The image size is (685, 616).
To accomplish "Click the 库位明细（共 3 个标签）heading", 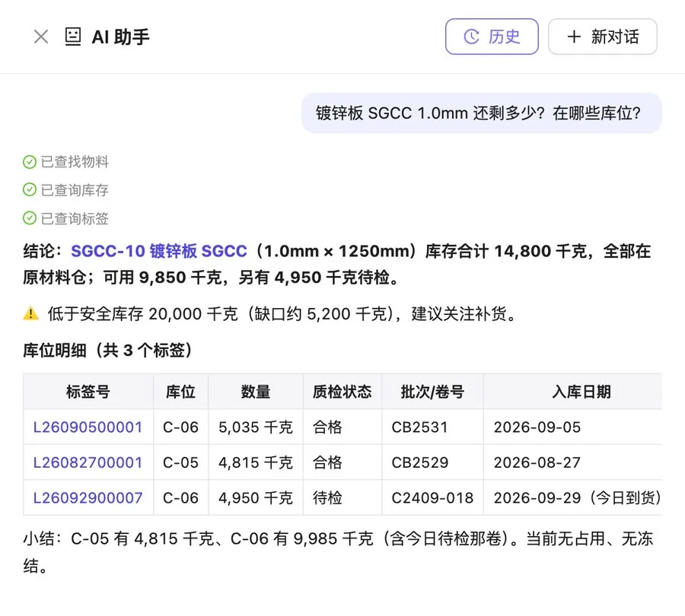I will coord(107,350).
